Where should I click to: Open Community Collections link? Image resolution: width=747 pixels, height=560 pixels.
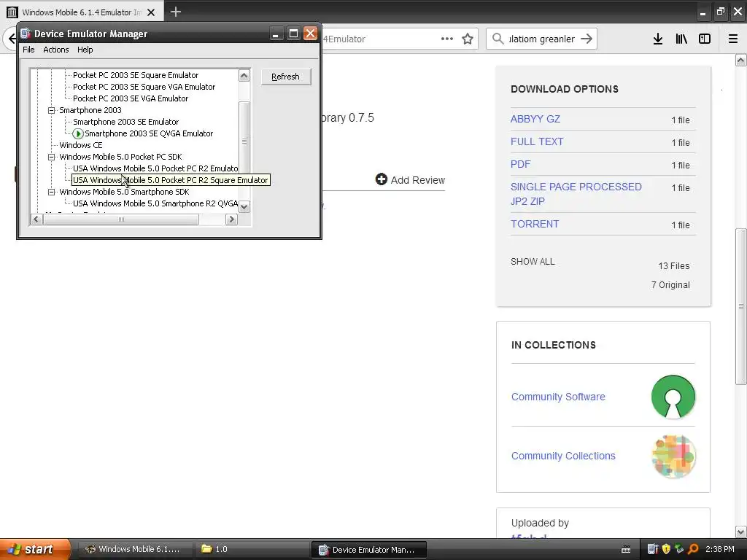563,456
